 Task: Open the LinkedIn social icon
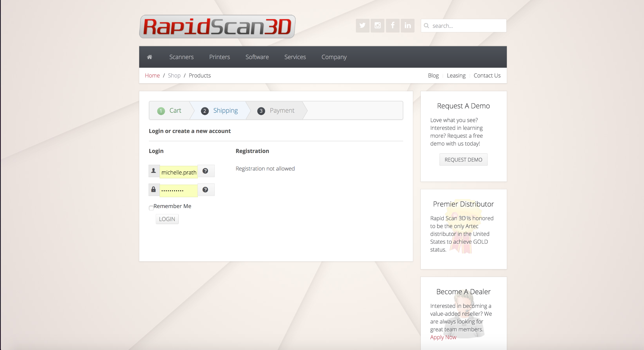[408, 26]
